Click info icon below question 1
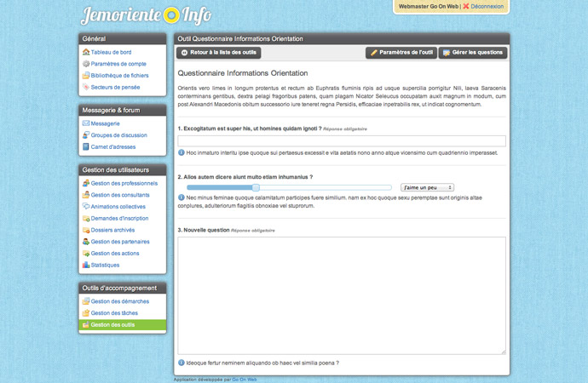The height and width of the screenshot is (383, 588). point(182,152)
